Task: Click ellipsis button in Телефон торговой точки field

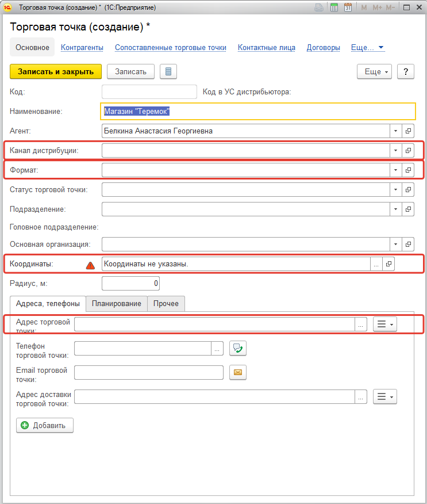Action: pos(217,349)
